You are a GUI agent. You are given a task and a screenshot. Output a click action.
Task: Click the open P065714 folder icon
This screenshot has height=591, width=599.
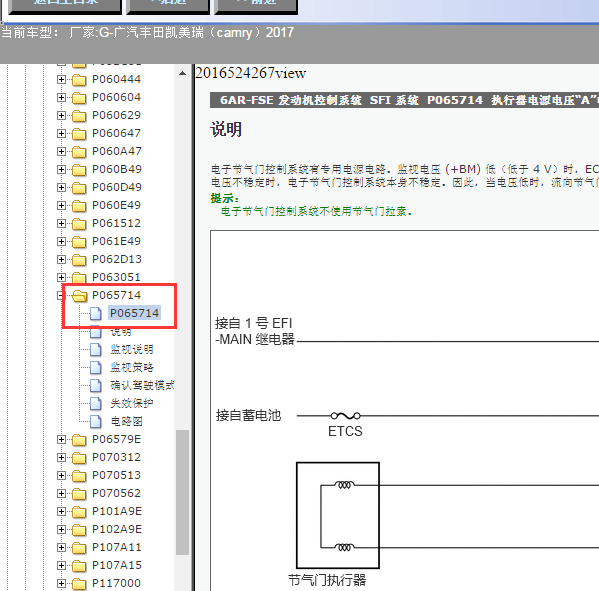tap(79, 296)
